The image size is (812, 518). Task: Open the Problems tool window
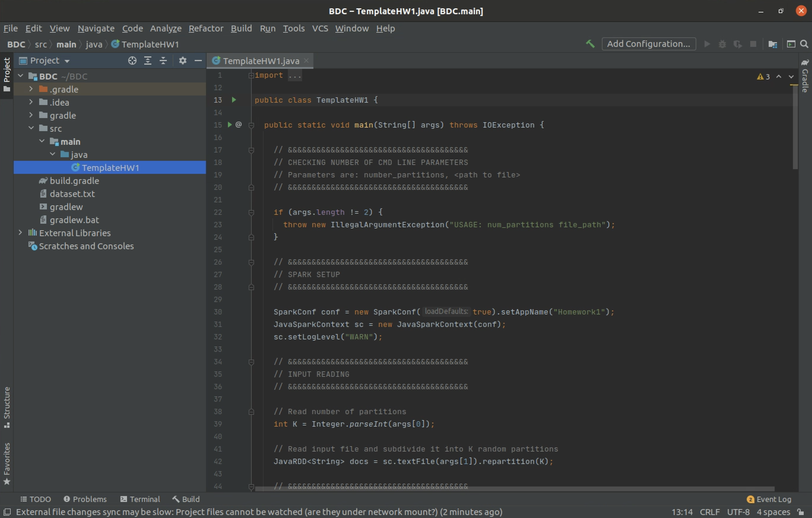85,499
